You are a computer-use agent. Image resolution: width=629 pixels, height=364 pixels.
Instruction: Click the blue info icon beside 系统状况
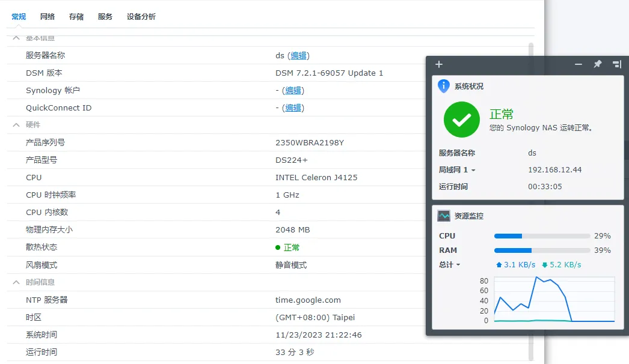pyautogui.click(x=444, y=86)
